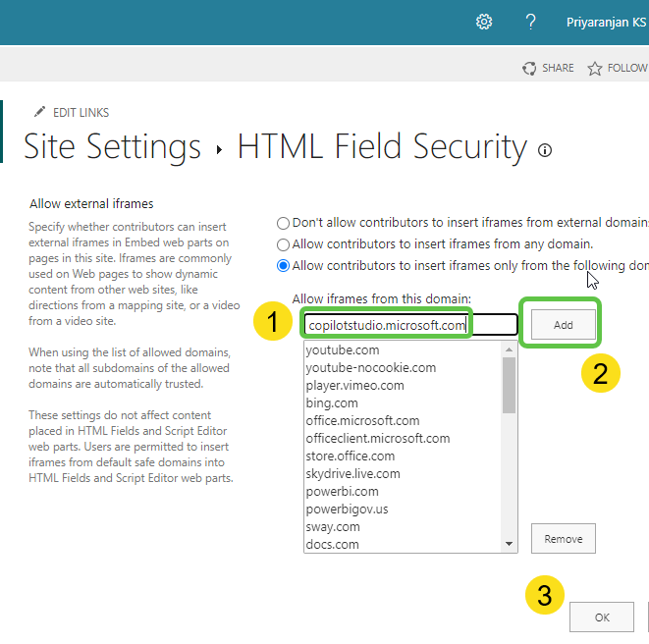
Task: Select Don't allow iframes from external domains
Action: tap(284, 223)
